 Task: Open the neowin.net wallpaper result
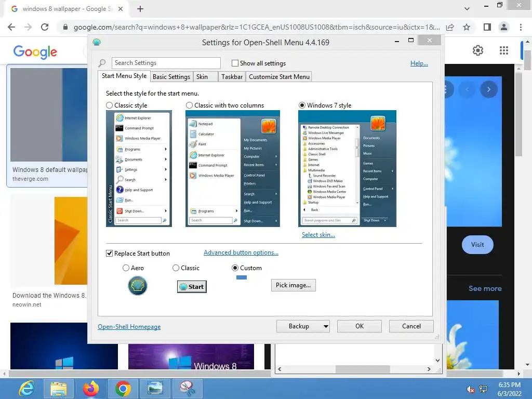click(48, 251)
